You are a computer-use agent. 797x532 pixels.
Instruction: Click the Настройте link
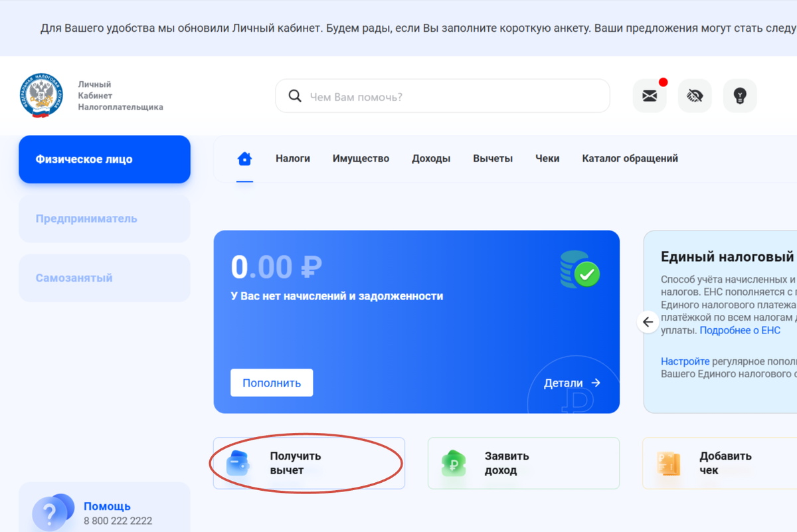tap(685, 362)
